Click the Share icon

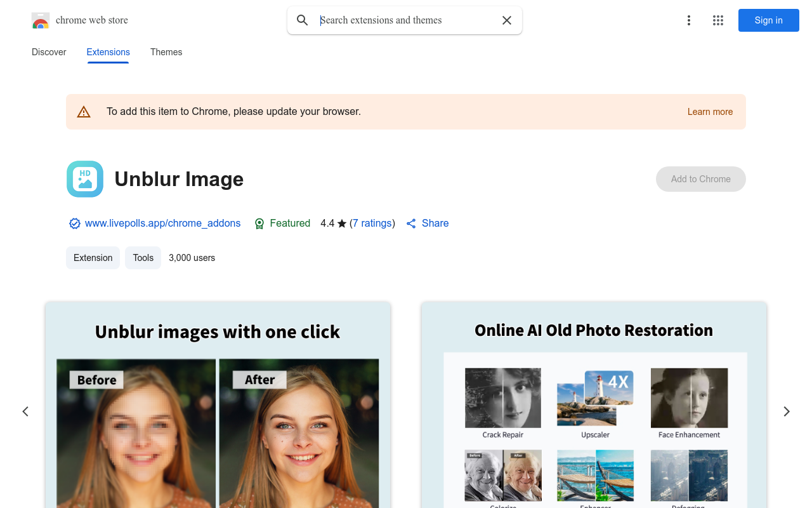411,224
